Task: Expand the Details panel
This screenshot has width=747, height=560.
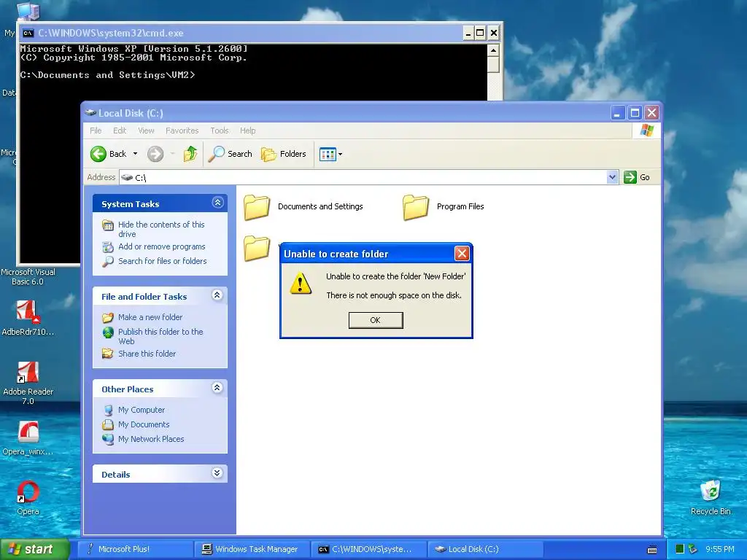Action: pos(217,472)
